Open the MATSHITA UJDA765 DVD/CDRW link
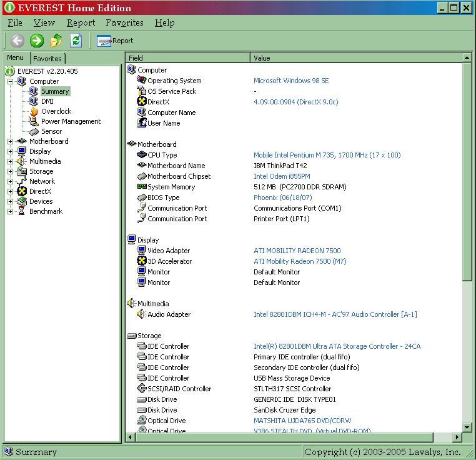The height and width of the screenshot is (460, 476). click(302, 421)
